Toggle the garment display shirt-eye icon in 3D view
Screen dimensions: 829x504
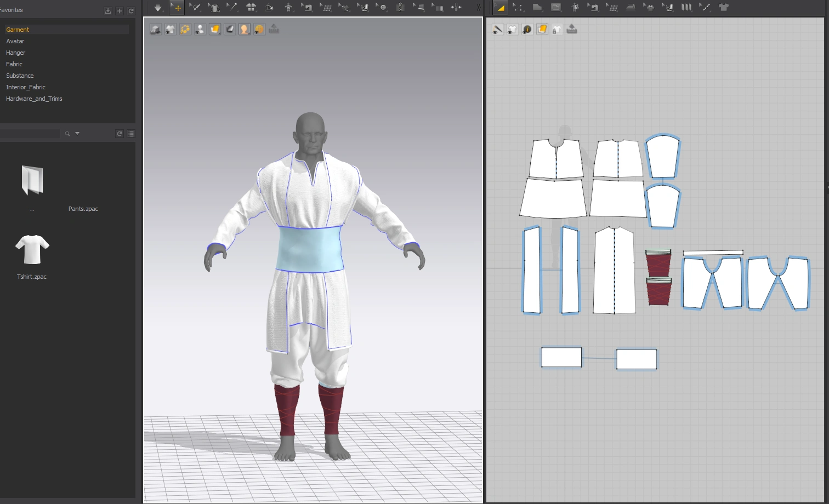(171, 29)
